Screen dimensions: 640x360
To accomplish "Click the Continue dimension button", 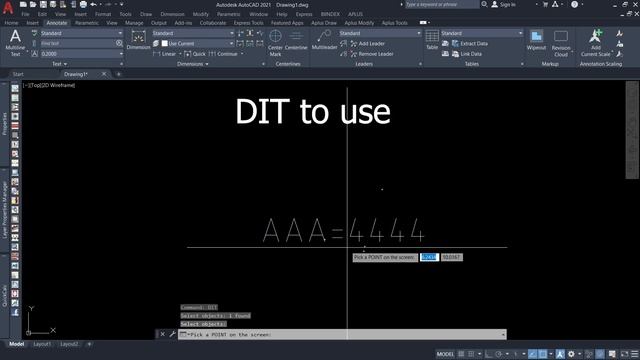I will 223,54.
